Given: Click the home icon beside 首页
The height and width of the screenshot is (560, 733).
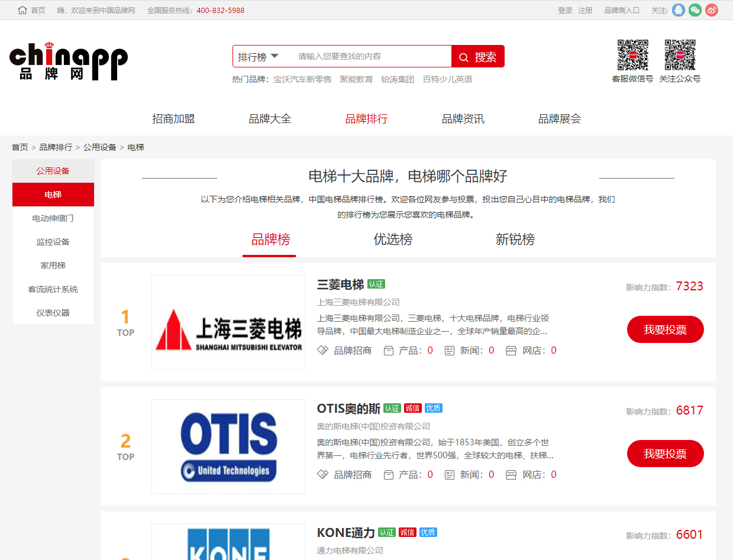Looking at the screenshot, I should coord(22,10).
